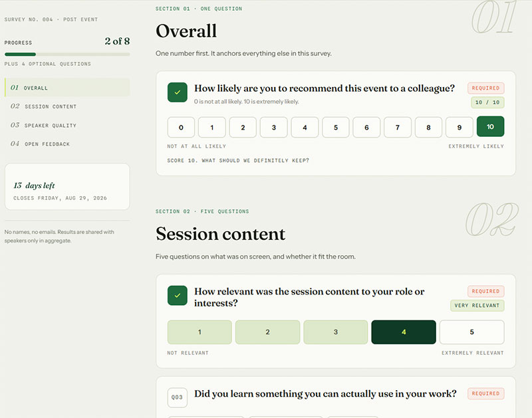Viewport: 532px width, 418px height.
Task: Select relevance rating 5
Action: point(471,332)
